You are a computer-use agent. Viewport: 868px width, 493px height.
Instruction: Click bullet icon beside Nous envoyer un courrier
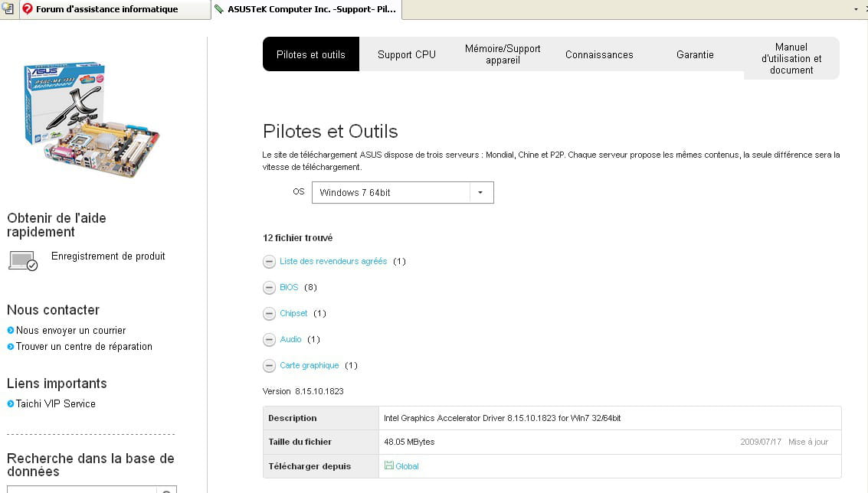[x=11, y=331]
